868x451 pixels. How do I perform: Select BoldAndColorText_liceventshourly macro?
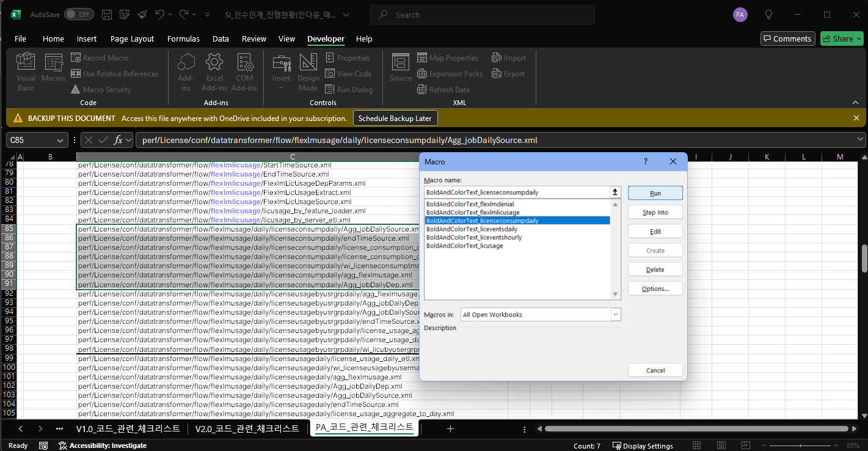point(517,237)
